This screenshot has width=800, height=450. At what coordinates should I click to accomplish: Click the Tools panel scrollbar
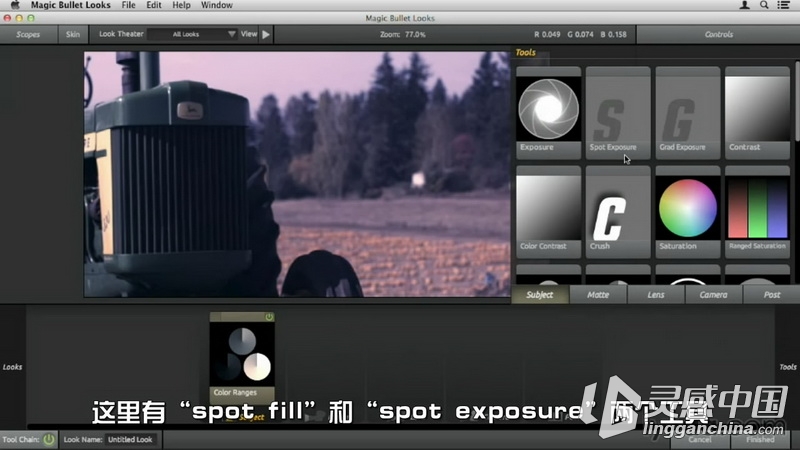tap(797, 102)
